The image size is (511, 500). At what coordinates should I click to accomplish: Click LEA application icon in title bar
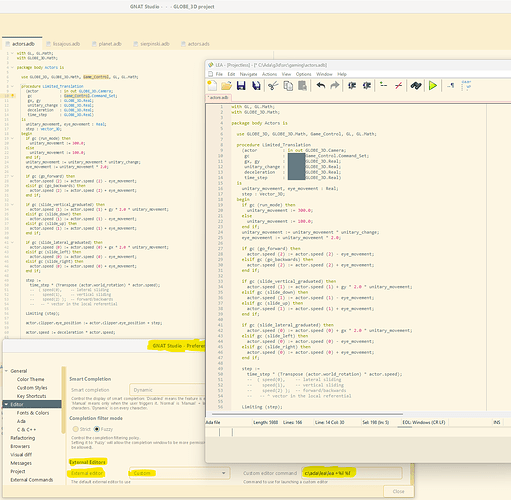210,65
